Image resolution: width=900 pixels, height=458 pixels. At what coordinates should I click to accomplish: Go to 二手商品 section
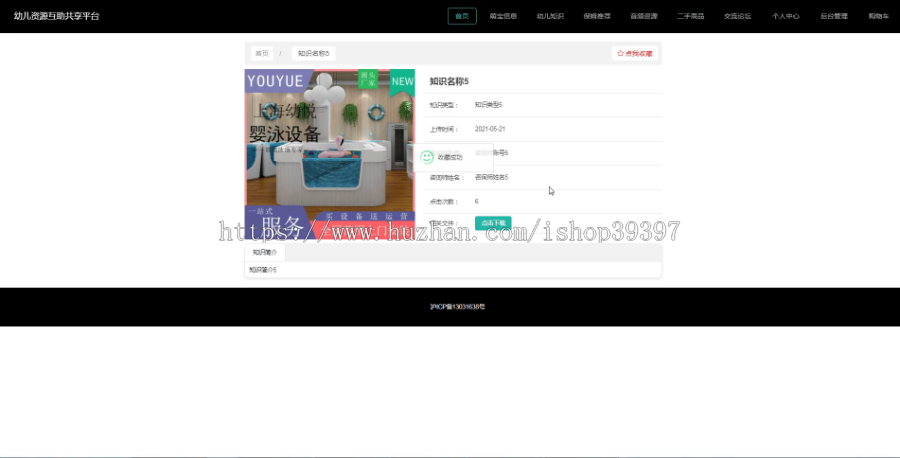click(690, 16)
